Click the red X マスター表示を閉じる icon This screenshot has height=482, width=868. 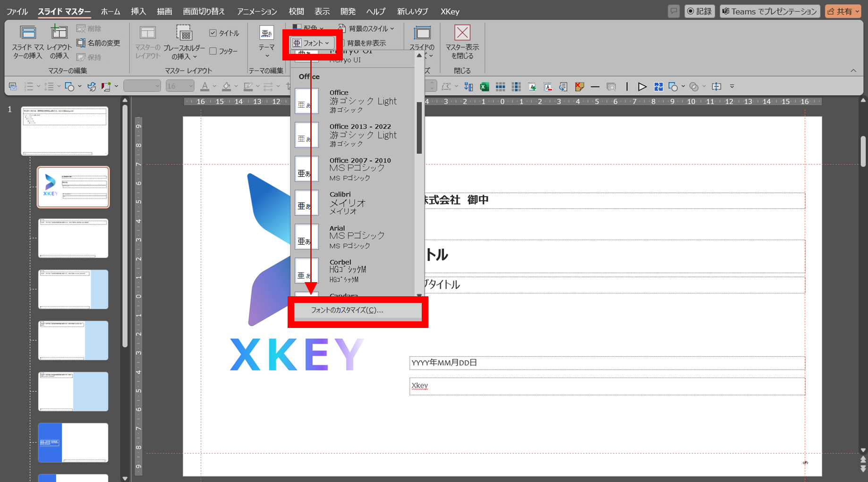[x=462, y=33]
